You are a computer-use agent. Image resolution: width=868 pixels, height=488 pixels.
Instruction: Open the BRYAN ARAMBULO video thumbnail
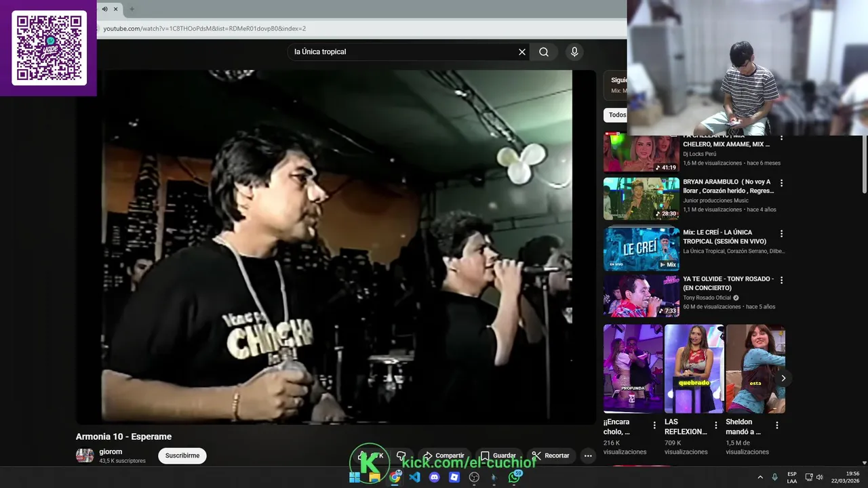[642, 199]
